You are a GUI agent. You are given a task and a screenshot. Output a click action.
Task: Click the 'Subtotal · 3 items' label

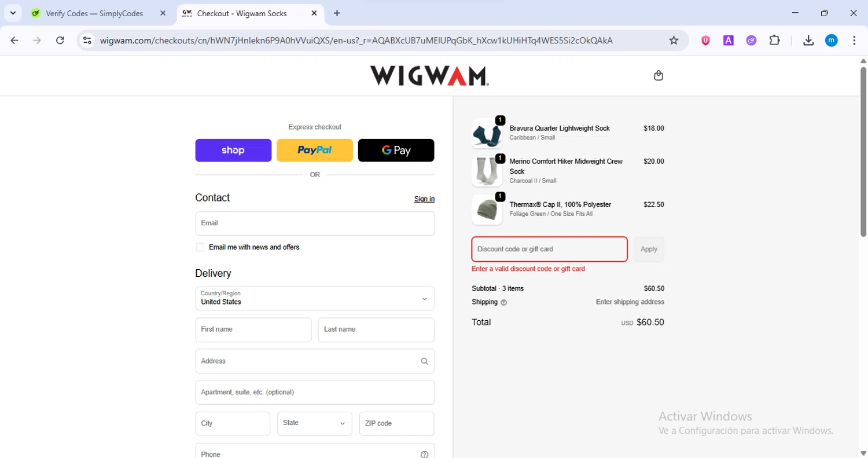coord(498,288)
